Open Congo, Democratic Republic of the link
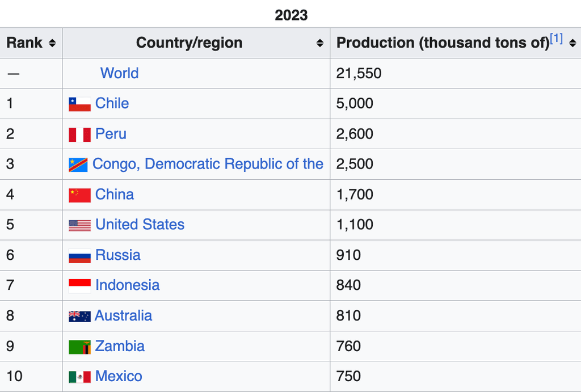 pyautogui.click(x=208, y=164)
